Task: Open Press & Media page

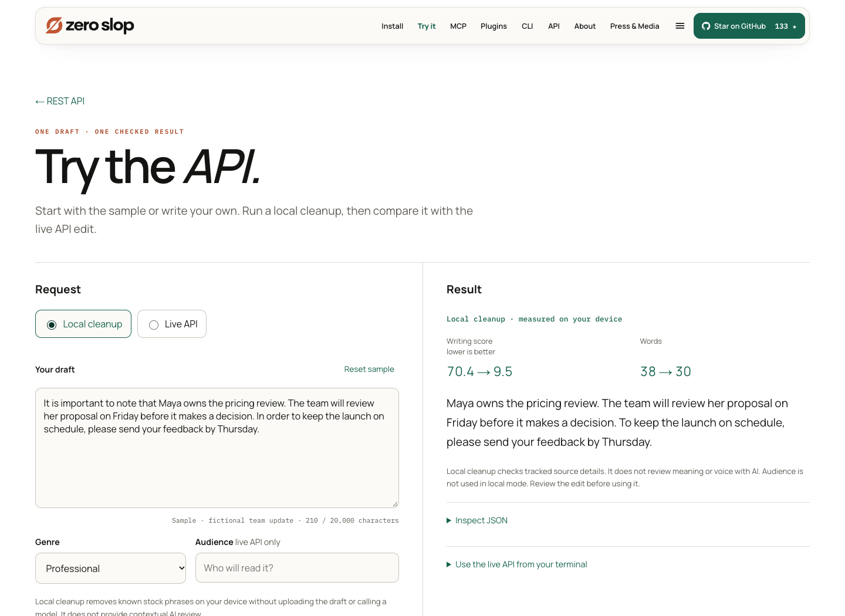Action: click(x=634, y=26)
